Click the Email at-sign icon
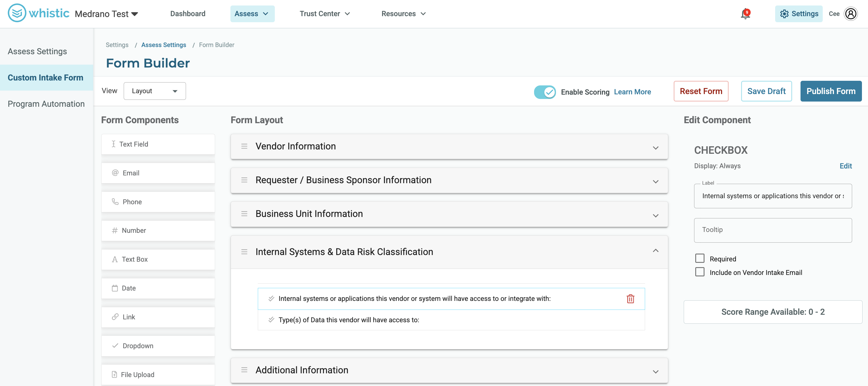The image size is (868, 386). point(115,173)
